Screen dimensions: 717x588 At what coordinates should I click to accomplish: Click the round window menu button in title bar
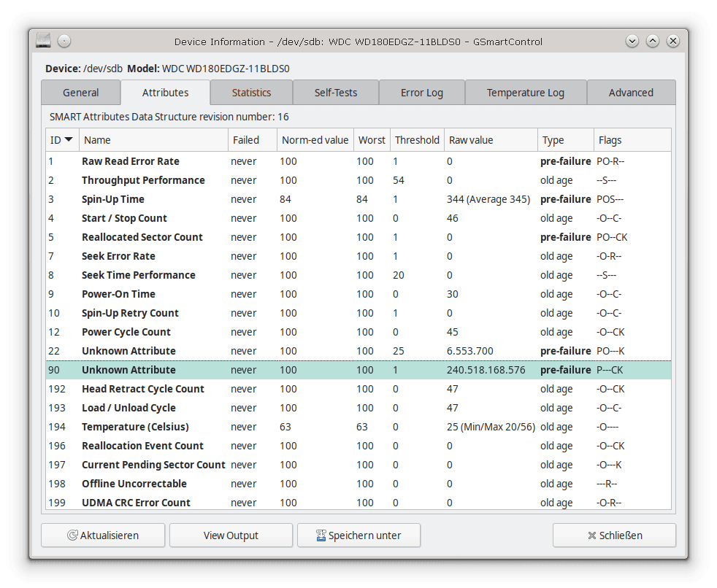pyautogui.click(x=64, y=41)
